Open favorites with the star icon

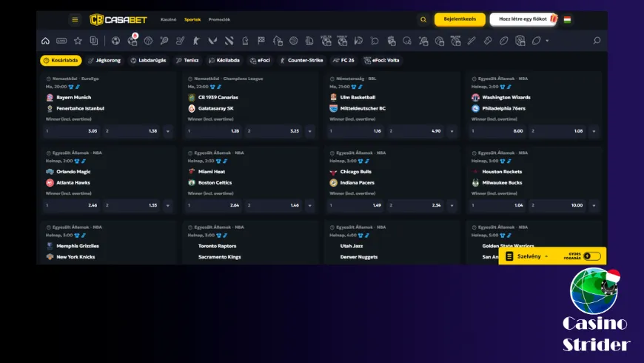[78, 41]
